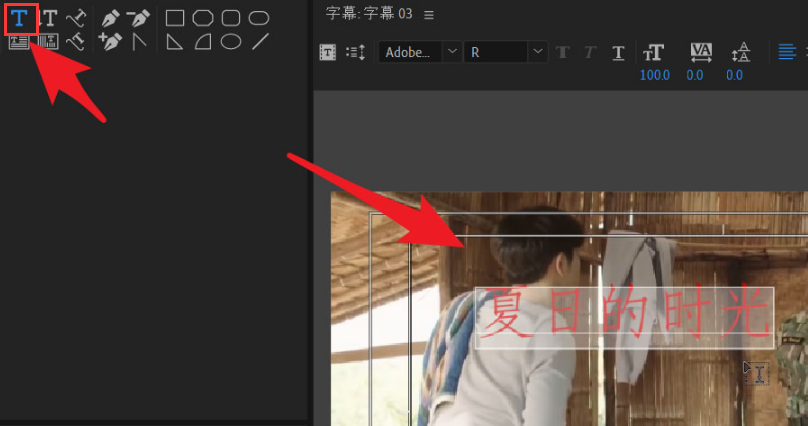Select the Vertical Type tool
This screenshot has width=808, height=426.
click(x=48, y=18)
